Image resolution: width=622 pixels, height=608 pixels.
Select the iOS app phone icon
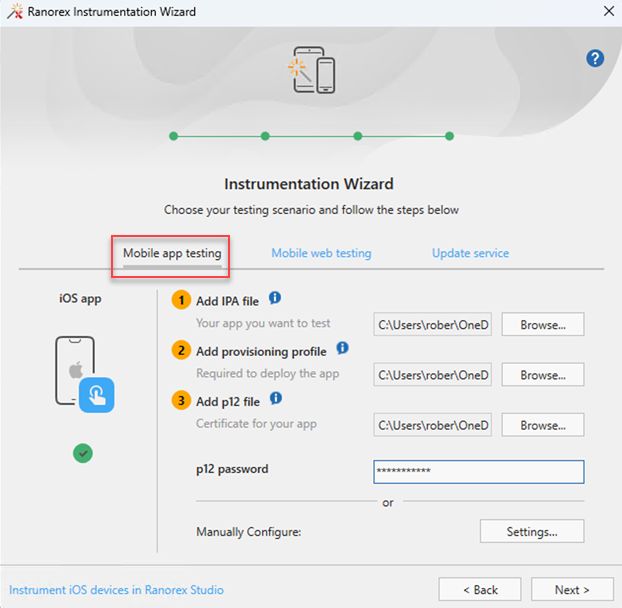(84, 374)
